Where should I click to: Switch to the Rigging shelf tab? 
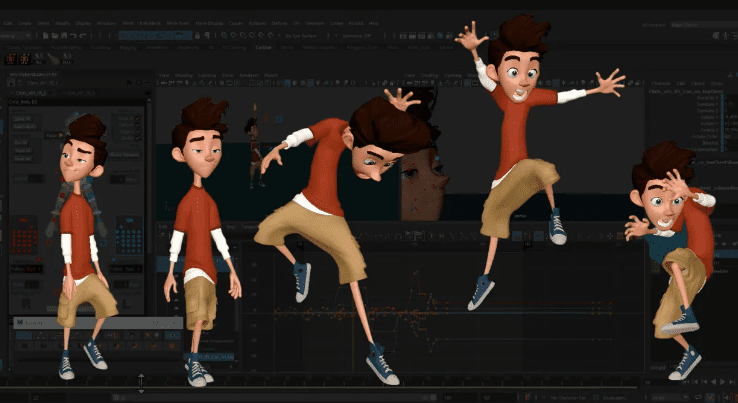[x=128, y=48]
